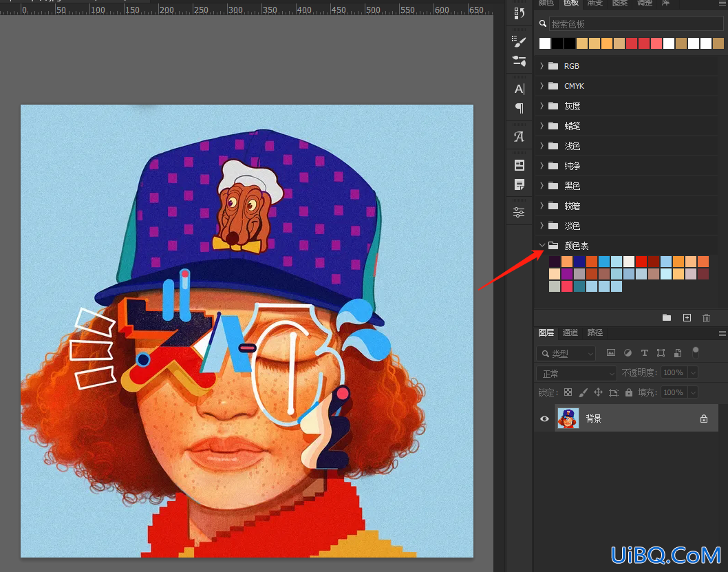Expand the 黑色 swatch folder

tap(542, 186)
